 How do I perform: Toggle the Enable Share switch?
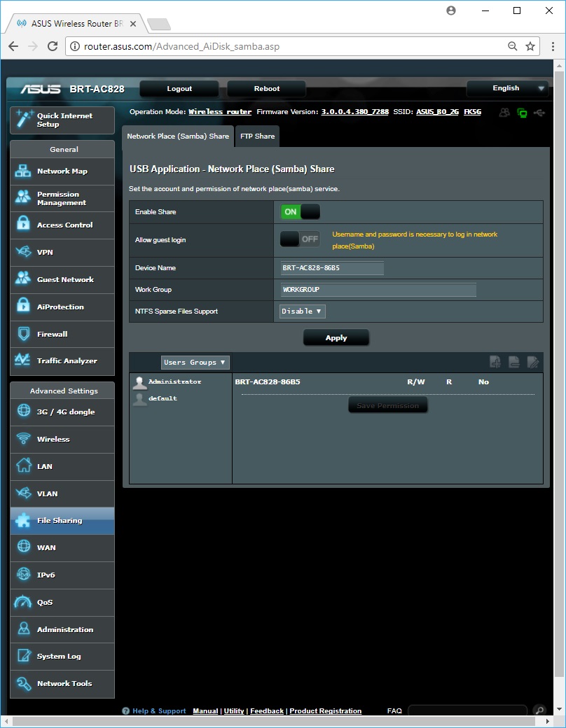coord(301,211)
